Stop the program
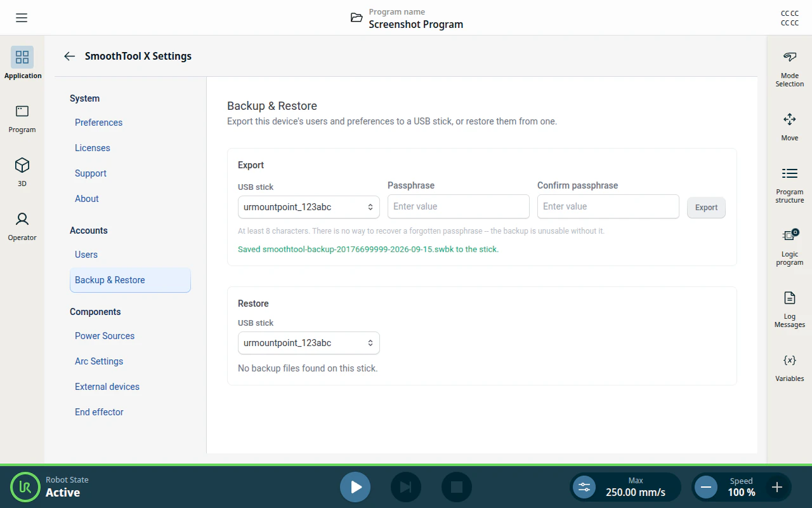Screen dimensions: 812x508 (457, 487)
